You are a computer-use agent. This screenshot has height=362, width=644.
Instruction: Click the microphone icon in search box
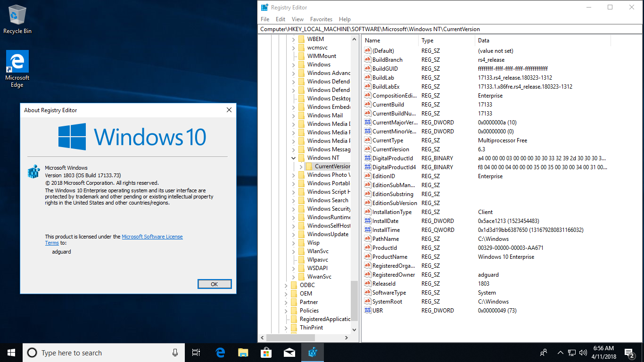(175, 353)
